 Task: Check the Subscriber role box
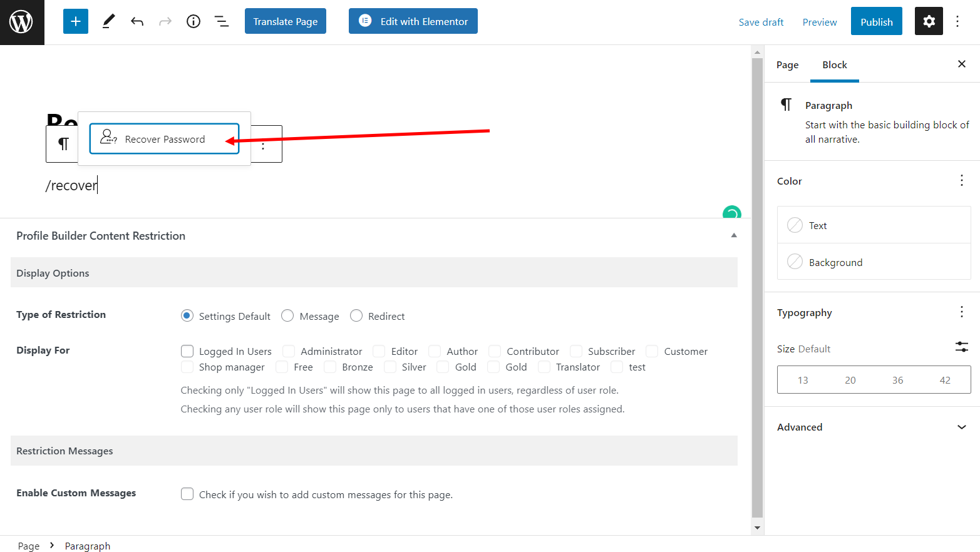click(x=576, y=350)
